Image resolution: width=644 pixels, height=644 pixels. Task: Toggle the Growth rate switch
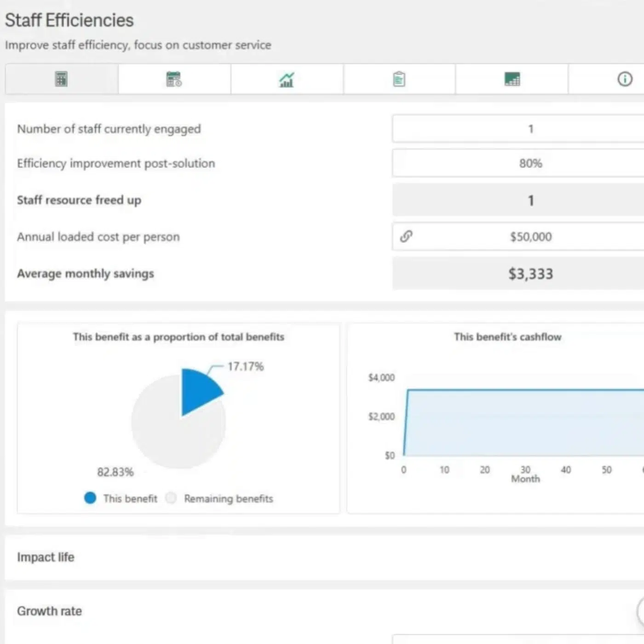pos(640,611)
